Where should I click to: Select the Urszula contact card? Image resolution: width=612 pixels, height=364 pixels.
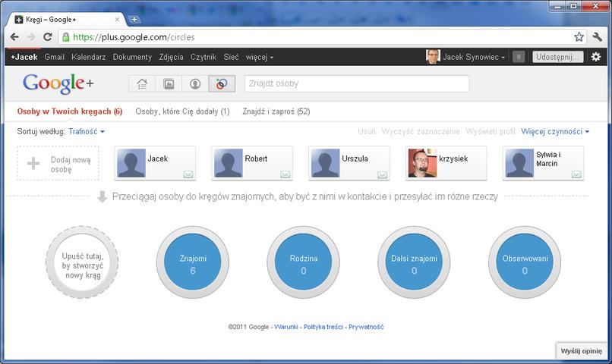[x=349, y=163]
